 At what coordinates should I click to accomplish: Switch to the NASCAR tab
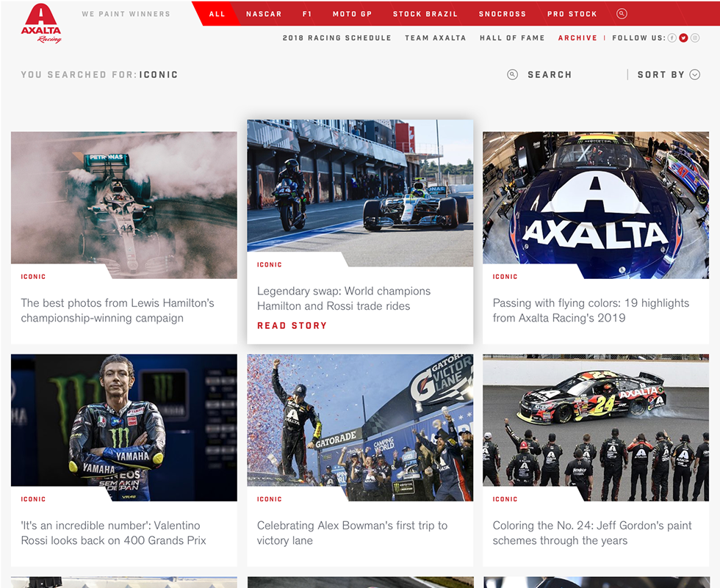(264, 14)
